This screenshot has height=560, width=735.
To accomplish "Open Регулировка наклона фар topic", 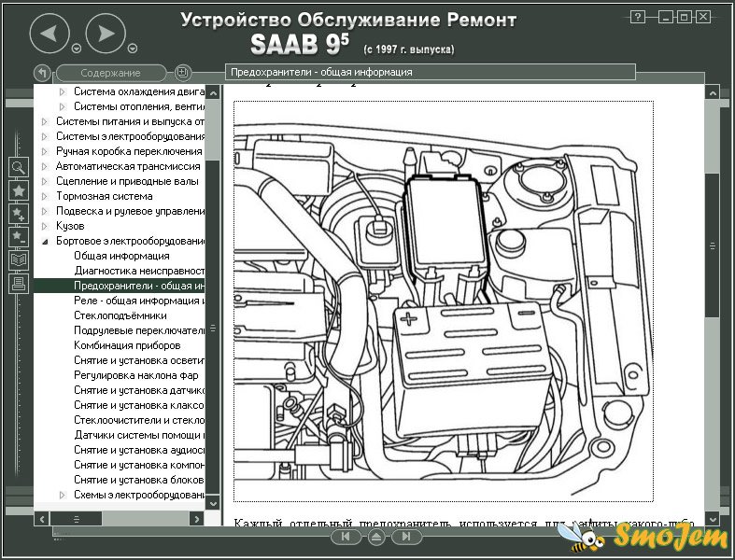I will coord(136,375).
